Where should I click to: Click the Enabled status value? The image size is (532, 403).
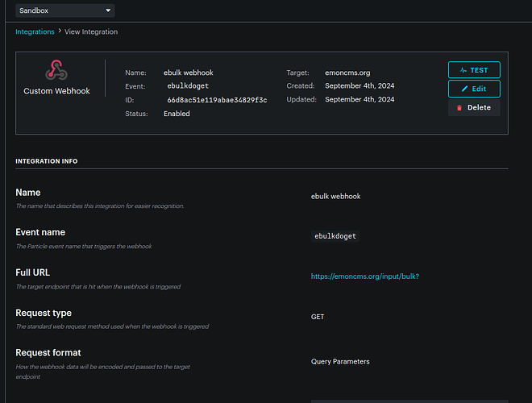coord(177,114)
